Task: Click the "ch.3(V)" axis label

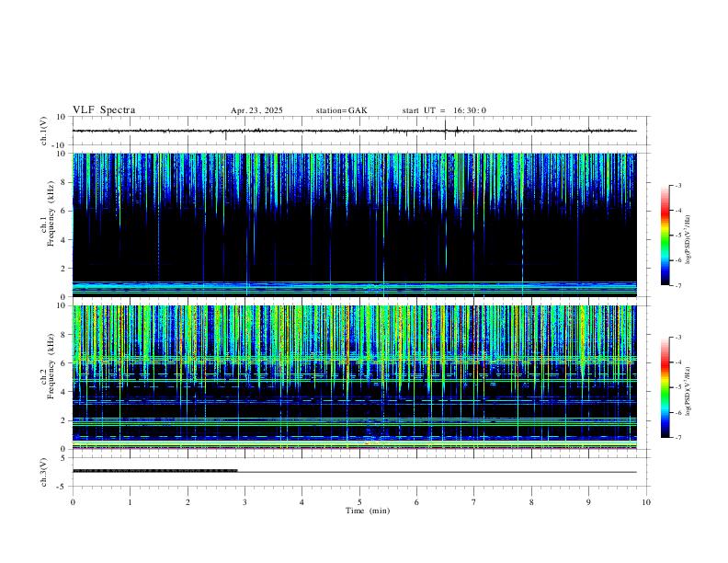Action: click(44, 472)
